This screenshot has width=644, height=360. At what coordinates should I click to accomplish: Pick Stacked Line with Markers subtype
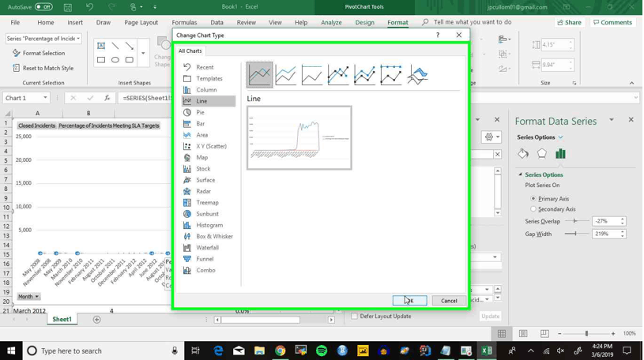pyautogui.click(x=365, y=75)
